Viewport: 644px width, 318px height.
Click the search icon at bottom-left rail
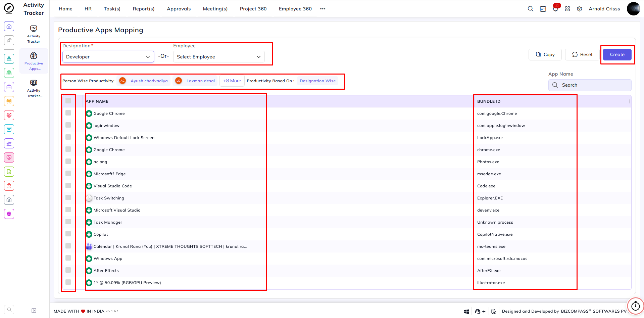[x=9, y=310]
